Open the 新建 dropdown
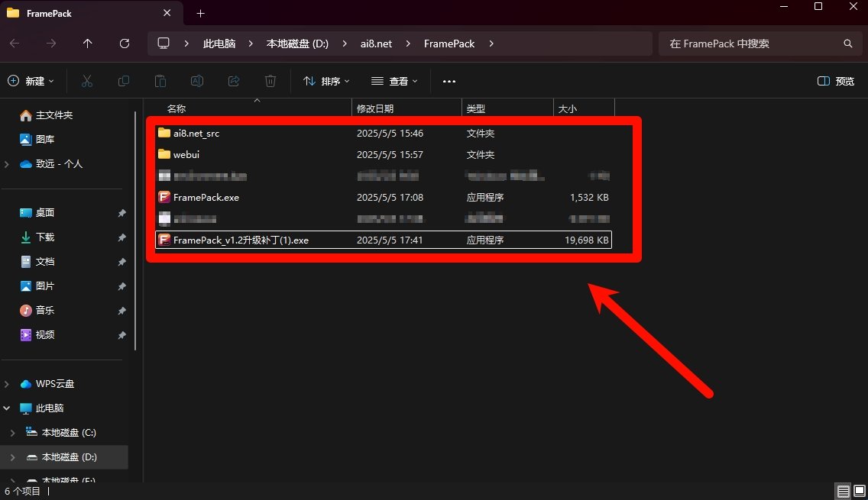868x500 pixels. point(31,81)
